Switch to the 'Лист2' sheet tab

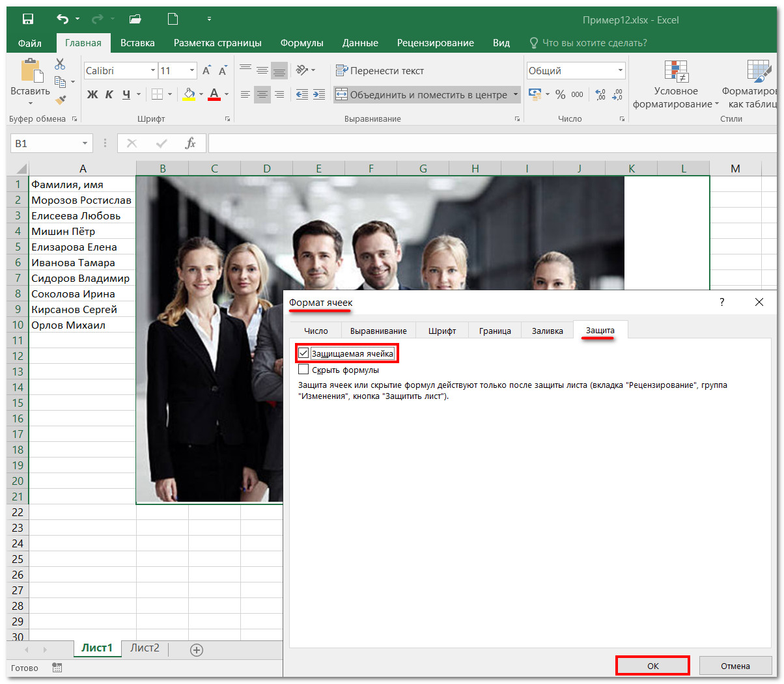click(145, 648)
